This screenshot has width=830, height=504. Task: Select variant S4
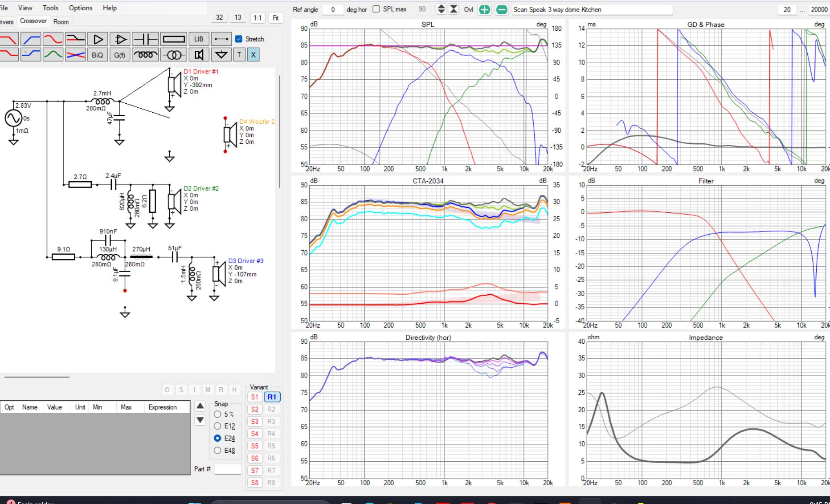point(254,434)
